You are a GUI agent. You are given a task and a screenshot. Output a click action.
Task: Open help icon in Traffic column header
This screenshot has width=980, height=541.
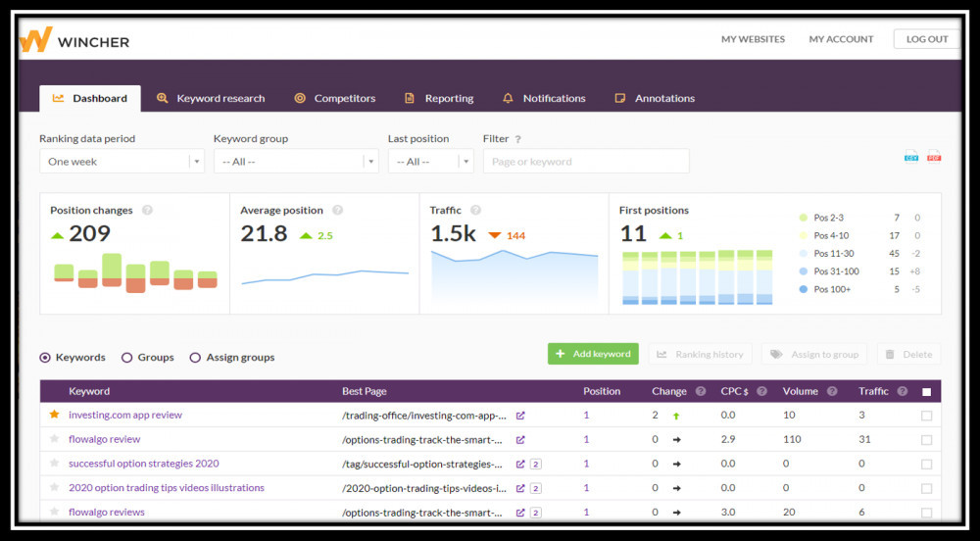coord(902,391)
